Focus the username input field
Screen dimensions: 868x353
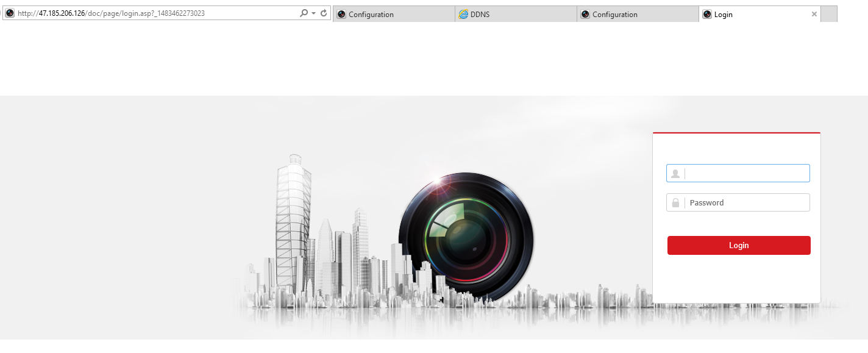pos(747,174)
